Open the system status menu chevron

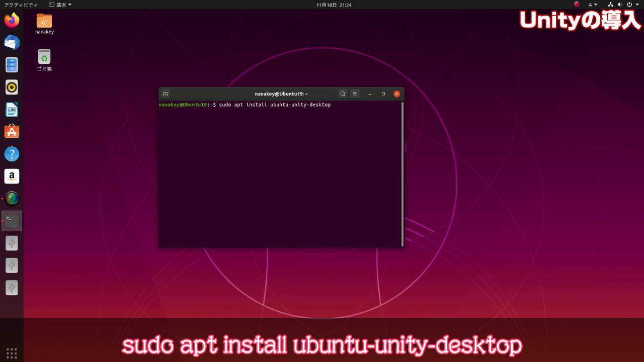(637, 5)
